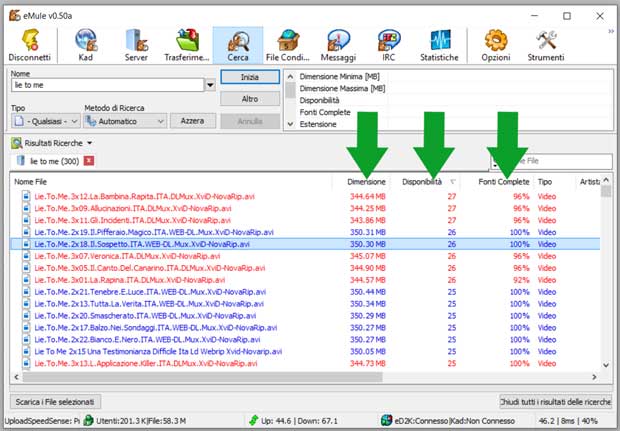Select 'Lie To Me 2x15 Una Testimonianza Difficile' row
Image resolution: width=620 pixels, height=431 pixels.
[x=304, y=352]
